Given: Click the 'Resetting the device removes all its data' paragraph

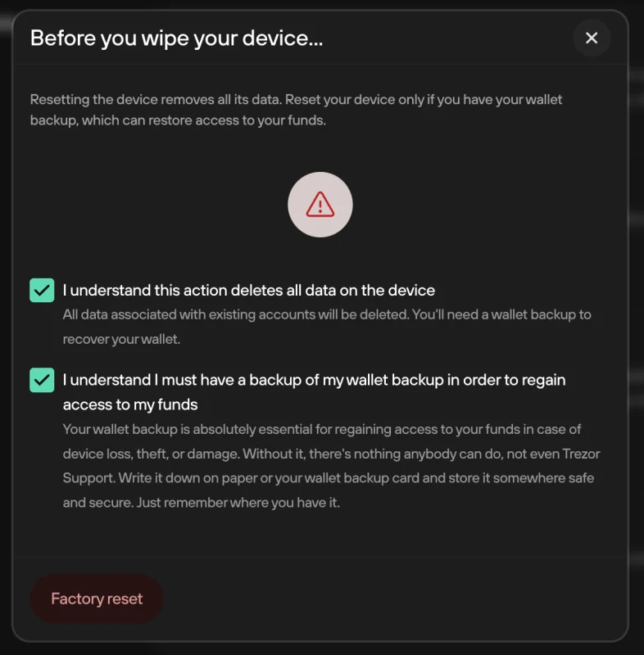Looking at the screenshot, I should pyautogui.click(x=296, y=110).
